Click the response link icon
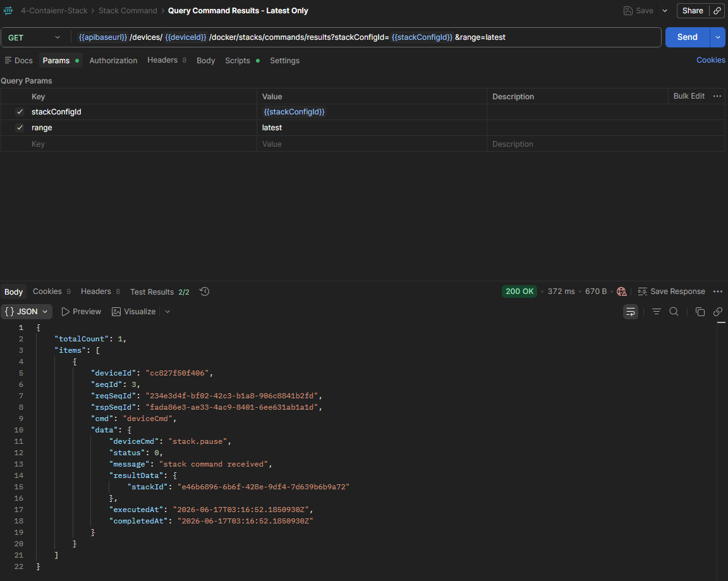The width and height of the screenshot is (728, 581). coord(718,312)
